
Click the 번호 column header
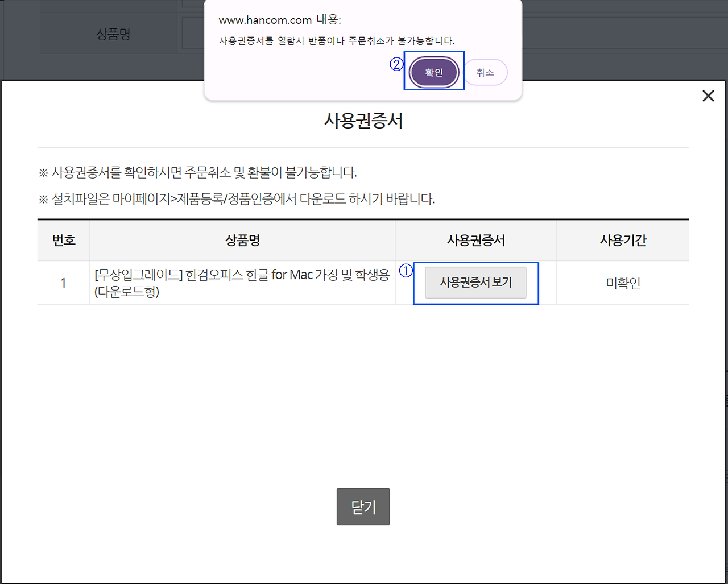tap(64, 240)
